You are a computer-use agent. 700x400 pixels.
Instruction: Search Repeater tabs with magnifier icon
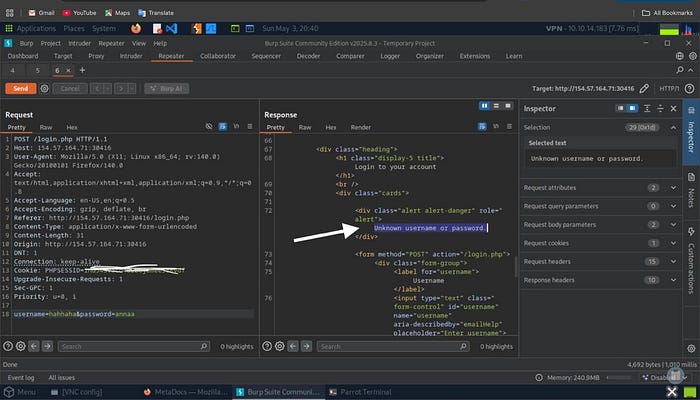(680, 70)
